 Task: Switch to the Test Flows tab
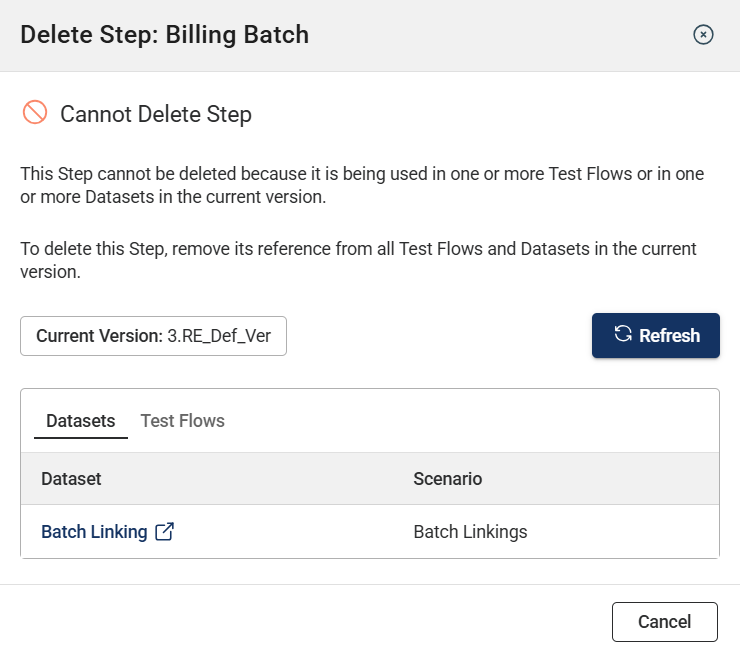click(182, 421)
